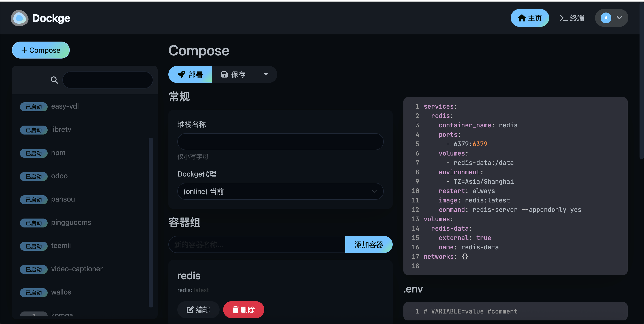The width and height of the screenshot is (644, 324).
Task: Select the pingguocms stack entry
Action: point(71,223)
